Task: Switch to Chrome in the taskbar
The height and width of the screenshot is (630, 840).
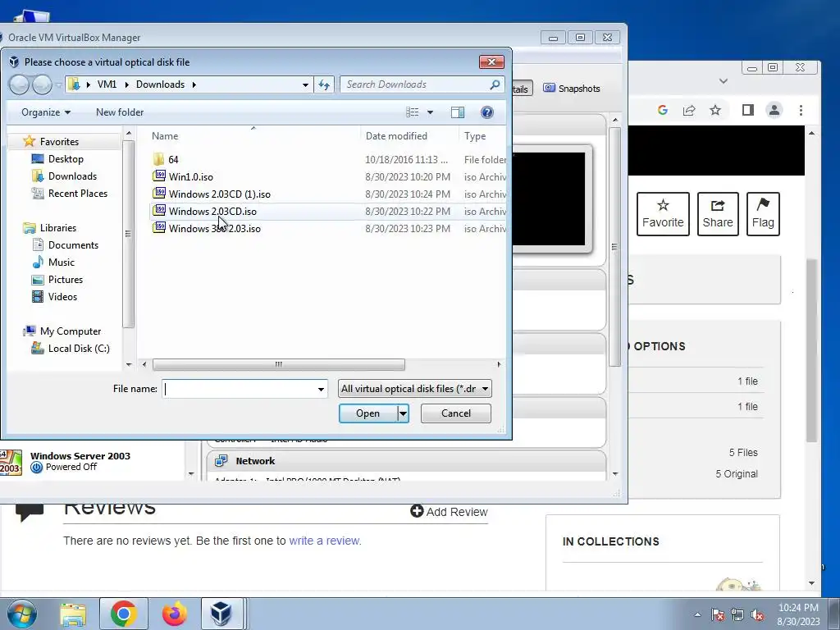Action: pyautogui.click(x=124, y=614)
